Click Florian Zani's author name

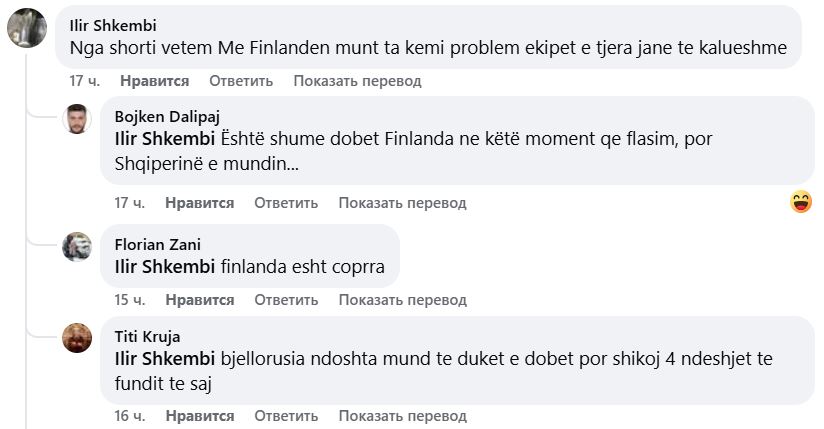tap(155, 243)
